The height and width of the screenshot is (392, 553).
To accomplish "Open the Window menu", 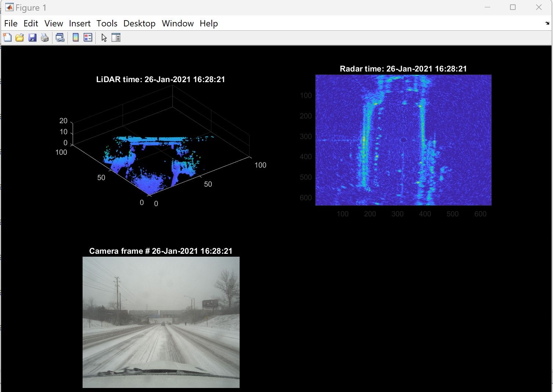I will [177, 23].
